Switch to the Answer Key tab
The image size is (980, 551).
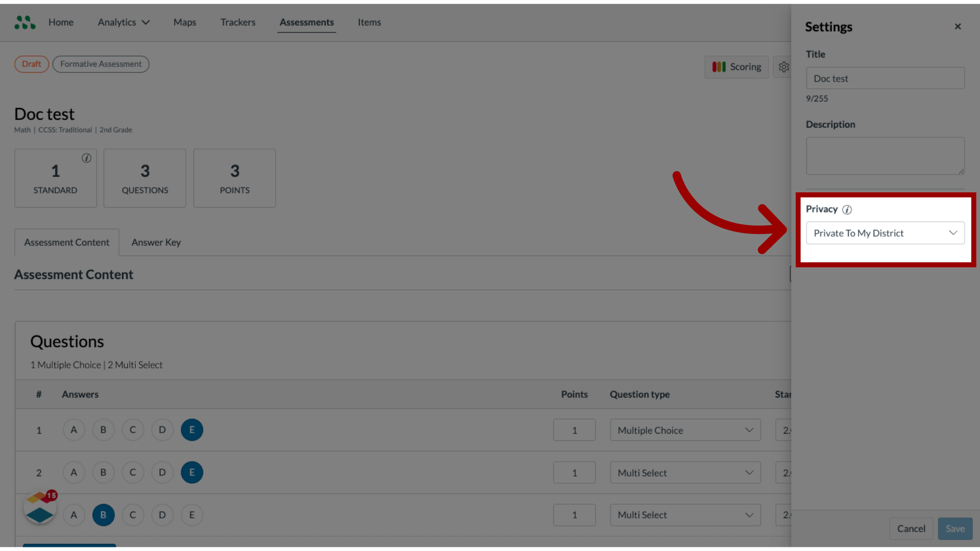(156, 242)
